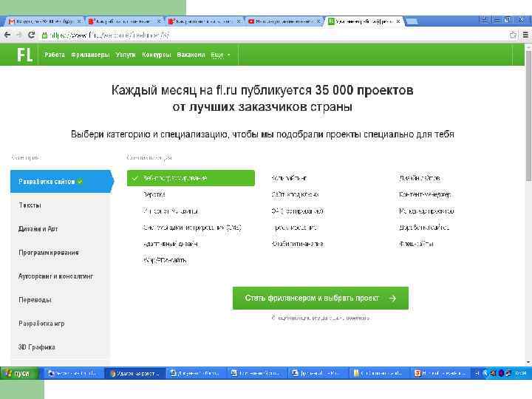Check the Юзабилити-анализ specialization
The height and width of the screenshot is (399, 532).
pyautogui.click(x=298, y=244)
